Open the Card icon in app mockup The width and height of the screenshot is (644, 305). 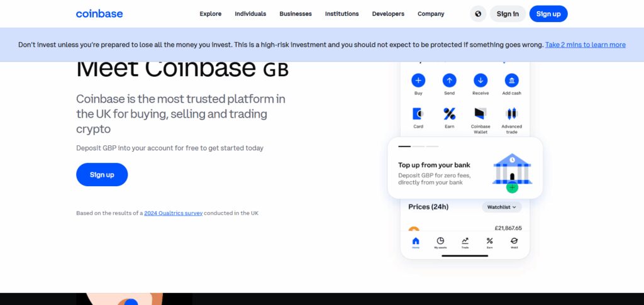[x=418, y=114]
